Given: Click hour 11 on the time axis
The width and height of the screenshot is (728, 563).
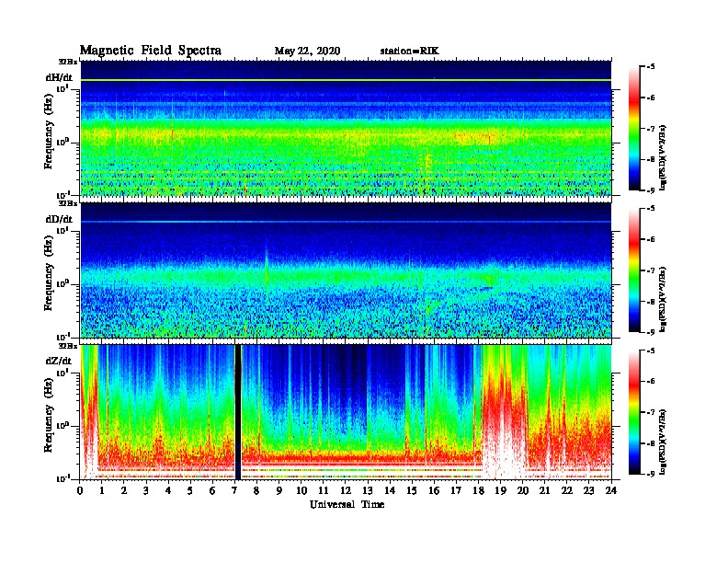Looking at the screenshot, I should [x=324, y=490].
